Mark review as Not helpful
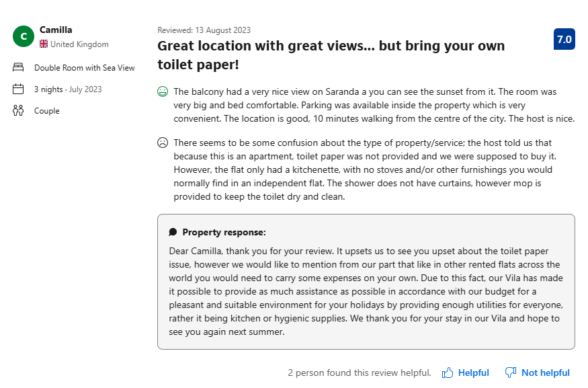The height and width of the screenshot is (388, 588). (x=538, y=373)
